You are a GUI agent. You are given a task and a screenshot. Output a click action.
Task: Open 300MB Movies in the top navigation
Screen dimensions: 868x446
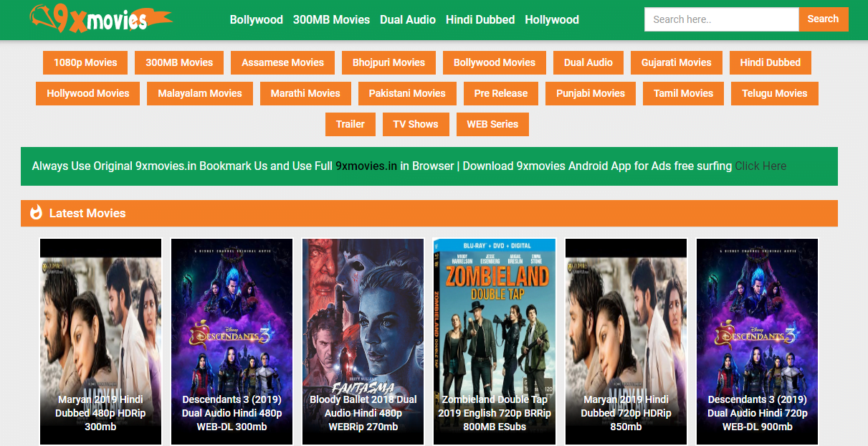pos(331,19)
